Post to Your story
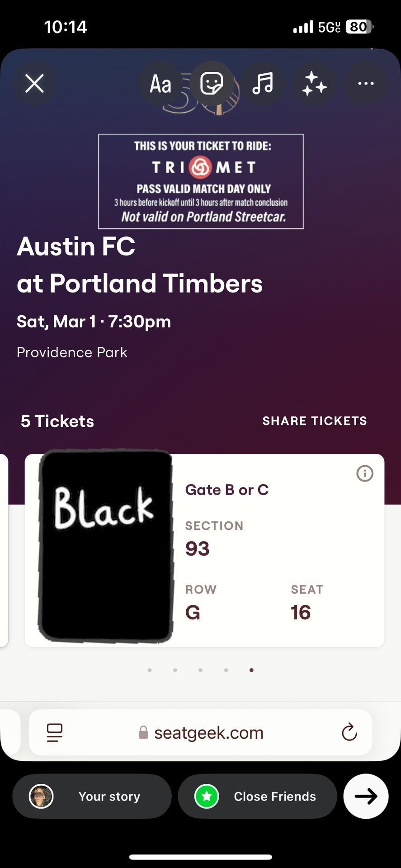This screenshot has width=401, height=868. coord(92,796)
